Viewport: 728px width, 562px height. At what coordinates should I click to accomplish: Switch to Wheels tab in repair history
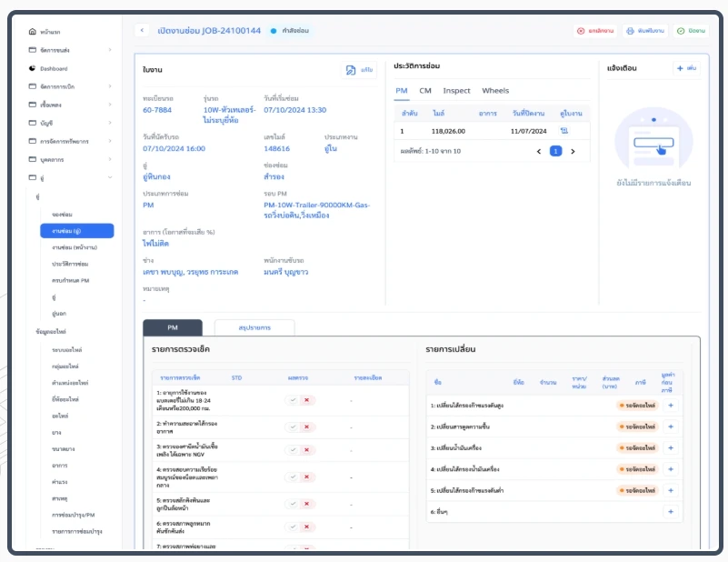tap(495, 91)
